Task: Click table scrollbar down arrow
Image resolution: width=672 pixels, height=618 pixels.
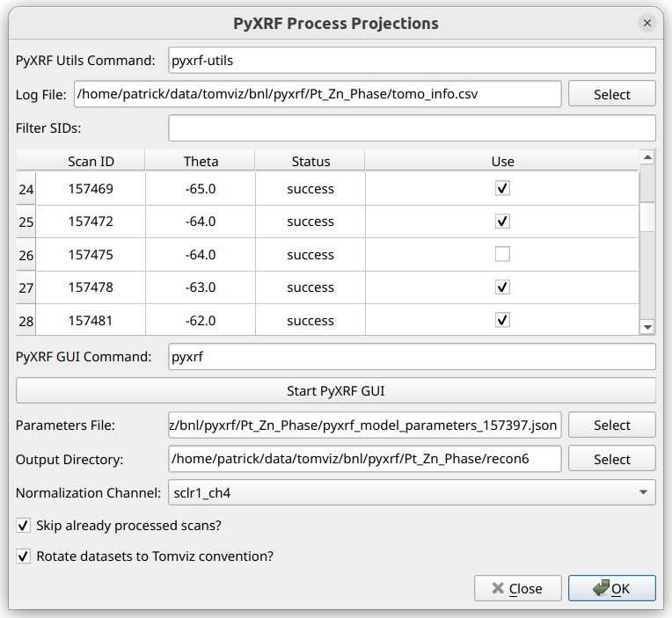Action: 647,327
